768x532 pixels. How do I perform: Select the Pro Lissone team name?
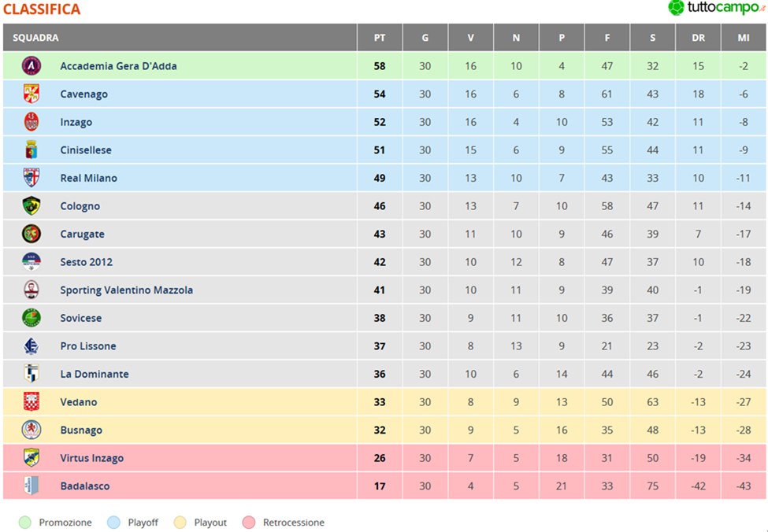(88, 346)
